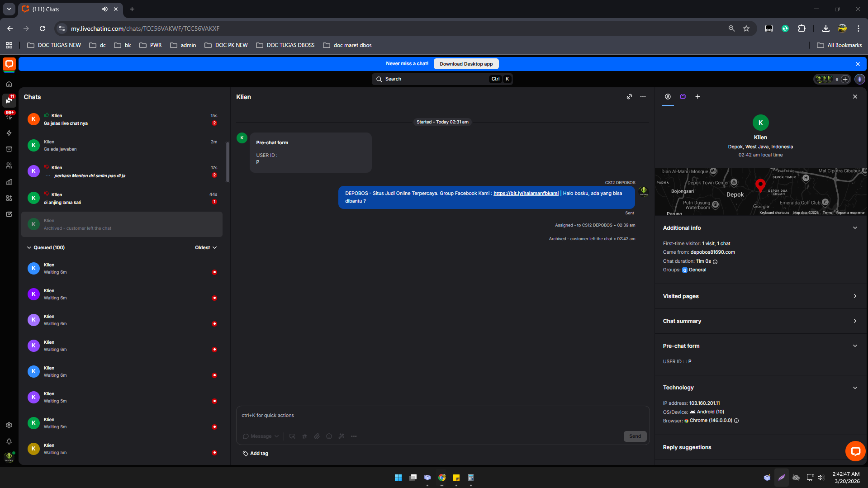The image size is (868, 488).
Task: Open the Settings gear in sidebar
Action: (9, 425)
